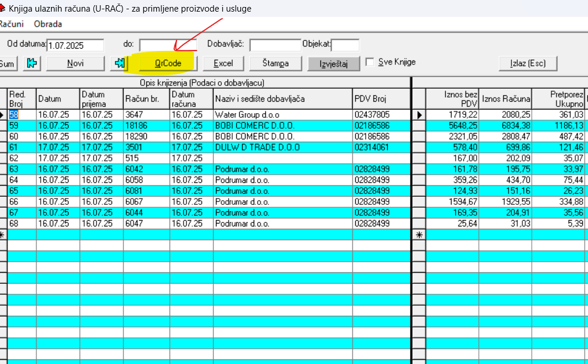
Task: Select the amount 434,70 cell
Action: click(505, 180)
